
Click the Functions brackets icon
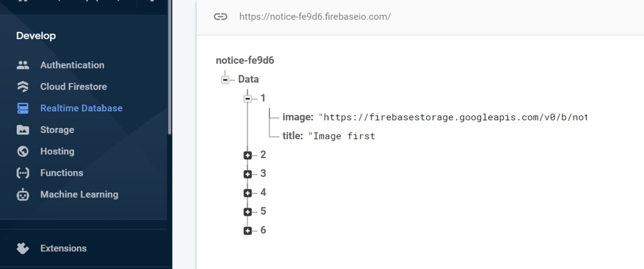(23, 173)
